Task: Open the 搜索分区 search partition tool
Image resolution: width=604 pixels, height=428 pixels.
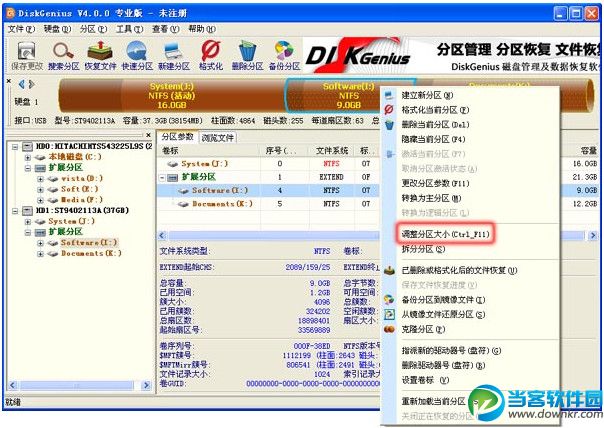Action: click(64, 55)
